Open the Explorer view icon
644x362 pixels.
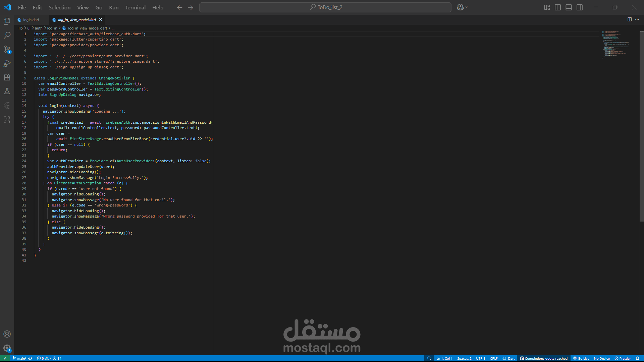click(x=7, y=21)
